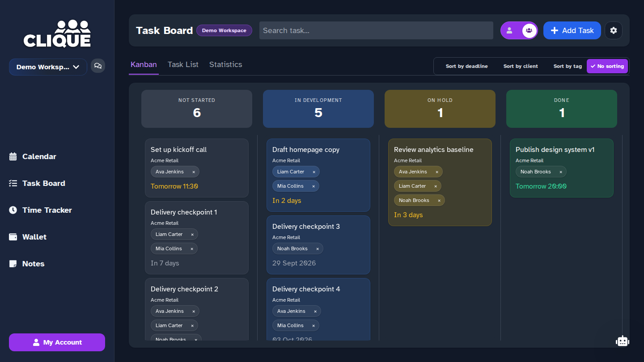
Task: Remove Ava Jenkins from Review analytics baseline
Action: click(437, 172)
